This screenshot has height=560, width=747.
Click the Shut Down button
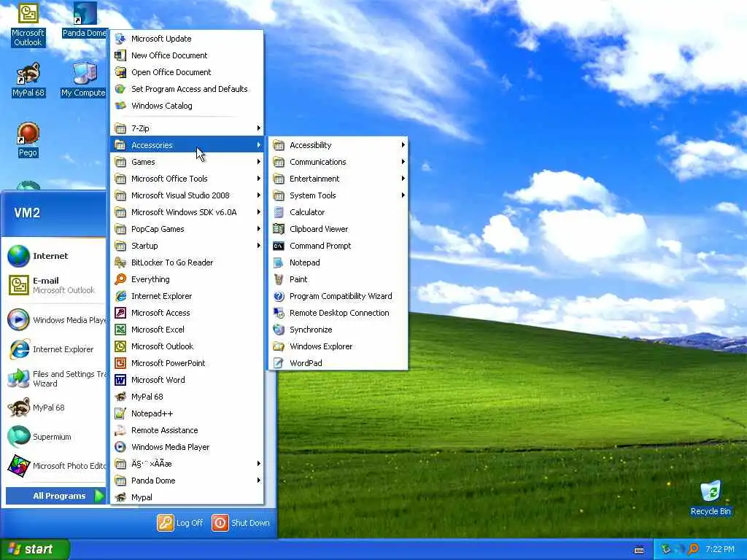[x=241, y=523]
